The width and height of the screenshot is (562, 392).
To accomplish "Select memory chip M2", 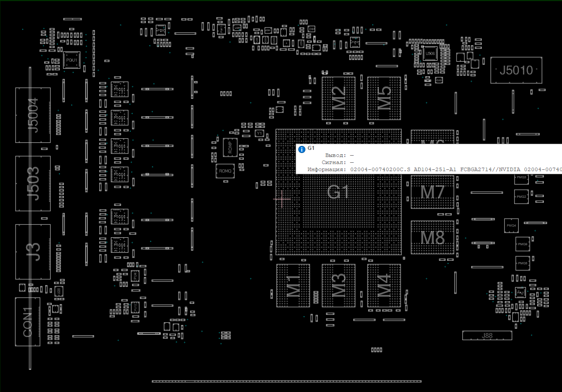I will [339, 98].
